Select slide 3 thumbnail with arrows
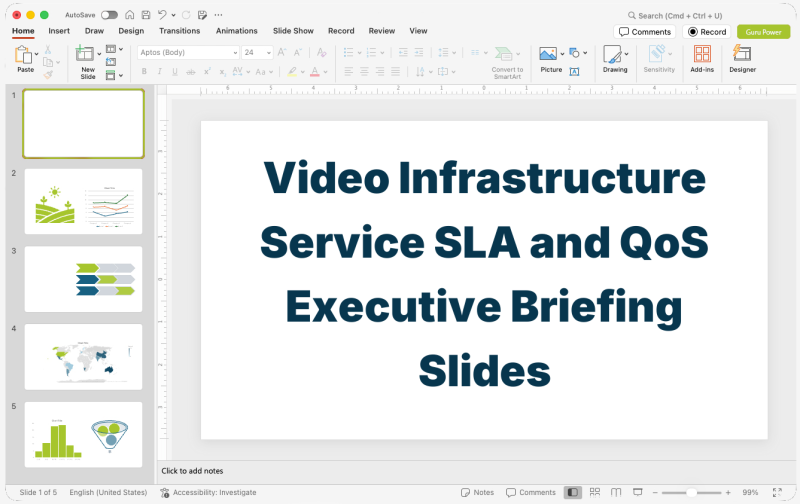Screen dimensions: 800x504 [84, 279]
